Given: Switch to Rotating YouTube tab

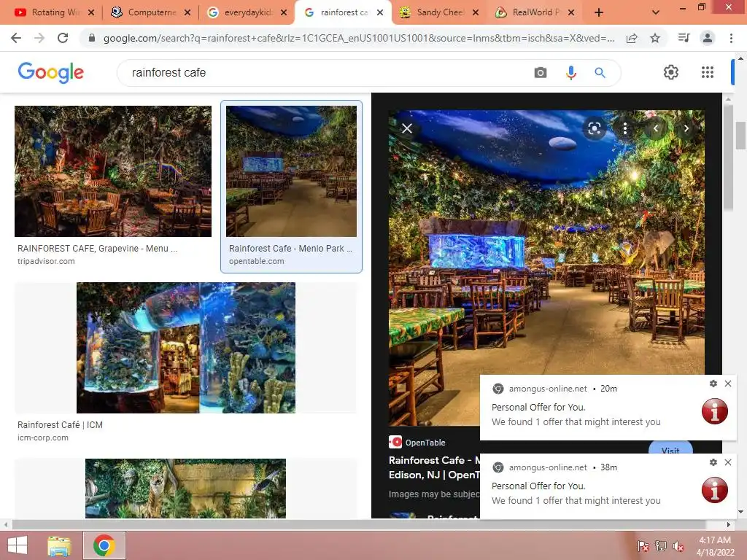Looking at the screenshot, I should point(54,12).
